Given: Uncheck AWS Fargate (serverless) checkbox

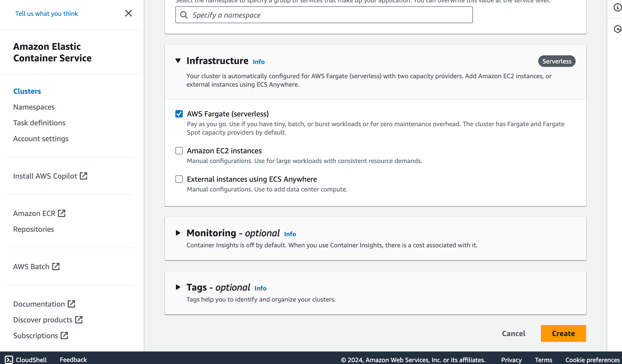Looking at the screenshot, I should tap(179, 114).
